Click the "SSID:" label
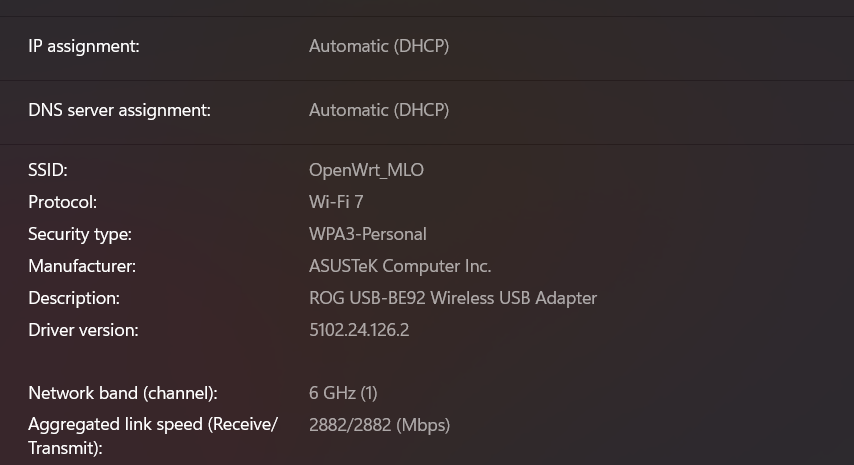Viewport: 854px width, 465px height. coord(48,170)
